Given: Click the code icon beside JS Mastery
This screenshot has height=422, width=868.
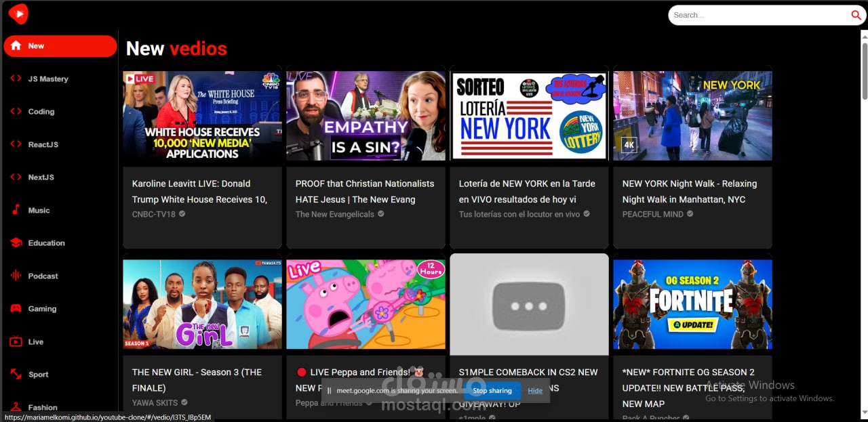Looking at the screenshot, I should (16, 79).
